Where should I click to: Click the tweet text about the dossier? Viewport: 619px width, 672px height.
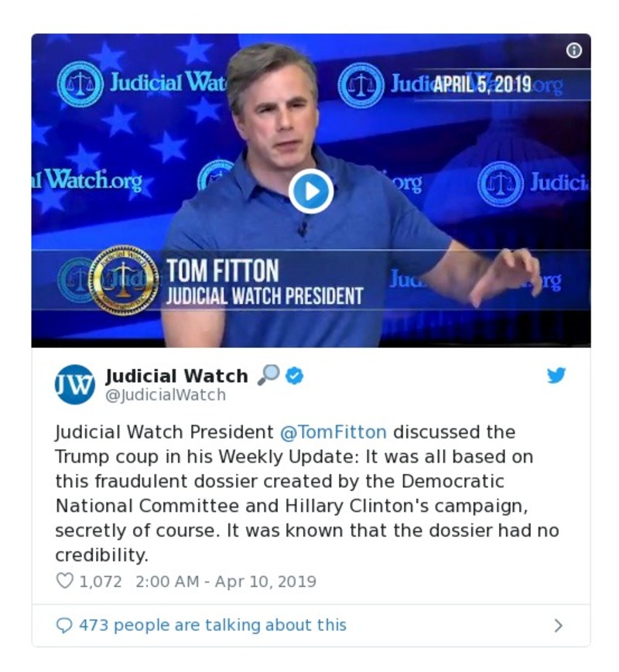point(306,493)
